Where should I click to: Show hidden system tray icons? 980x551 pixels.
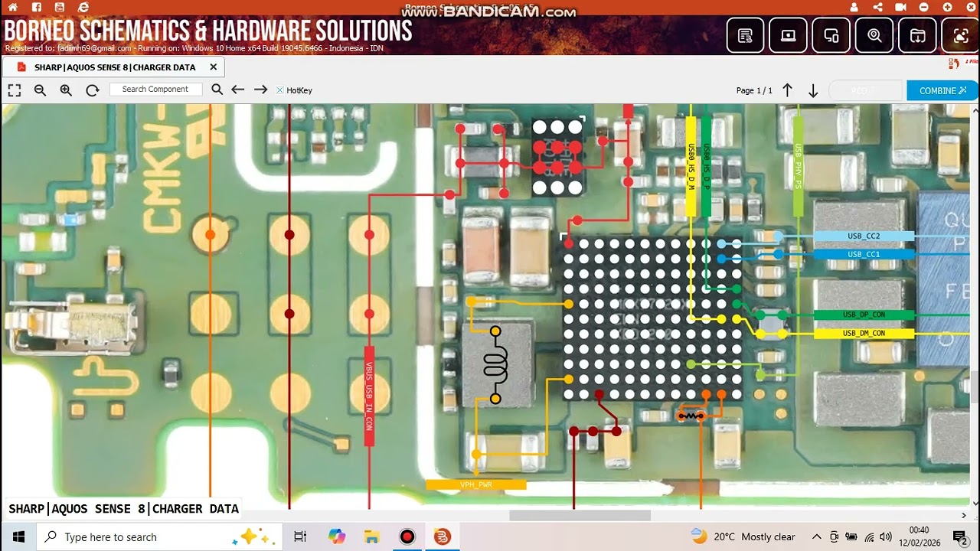[817, 536]
